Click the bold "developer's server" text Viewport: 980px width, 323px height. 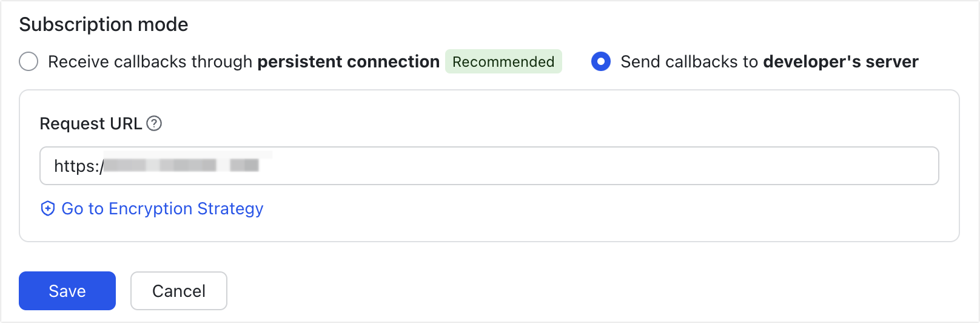(841, 62)
